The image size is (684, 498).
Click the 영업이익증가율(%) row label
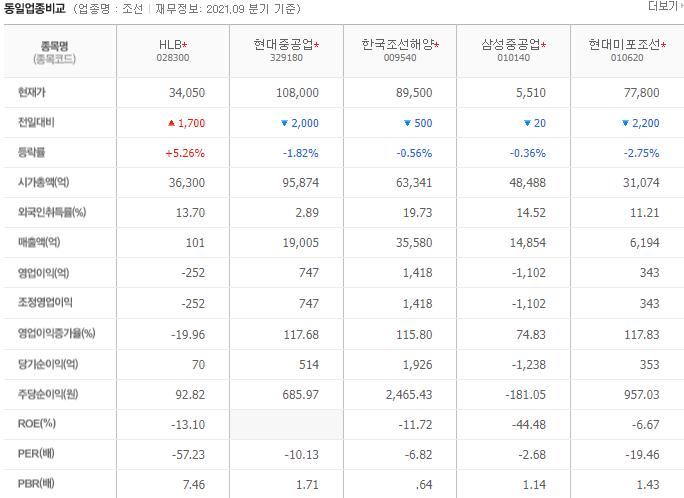click(x=56, y=334)
